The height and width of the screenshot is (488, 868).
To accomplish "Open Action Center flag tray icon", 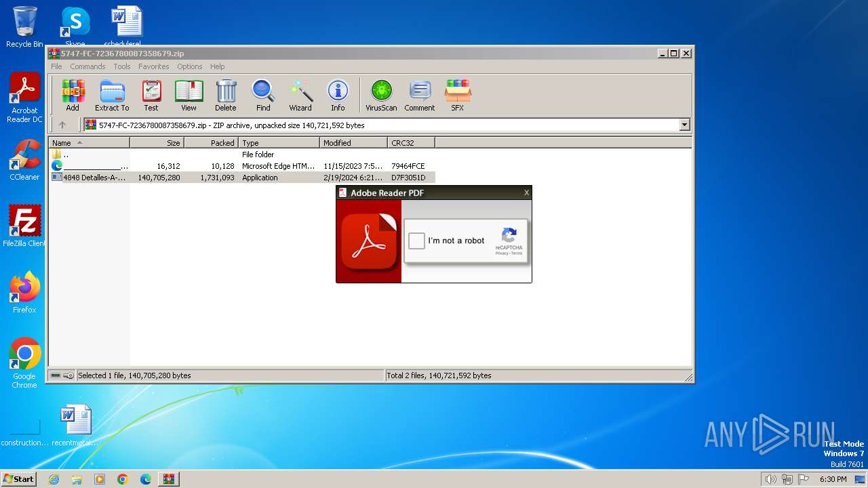I will point(804,479).
